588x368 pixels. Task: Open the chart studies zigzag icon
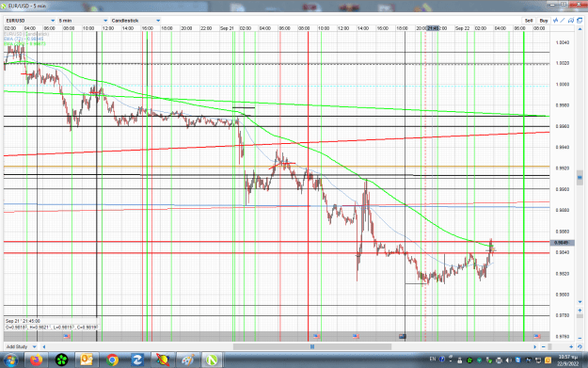(x=556, y=21)
